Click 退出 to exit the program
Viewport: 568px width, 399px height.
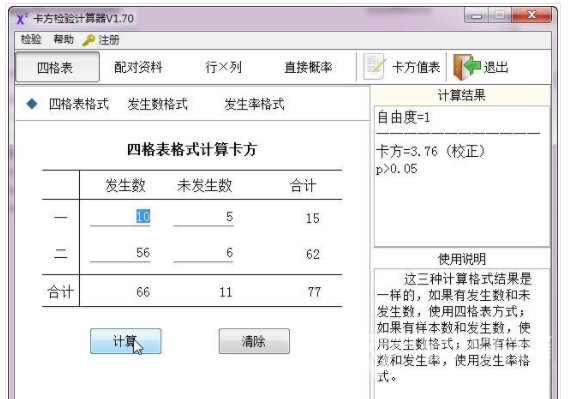(496, 67)
